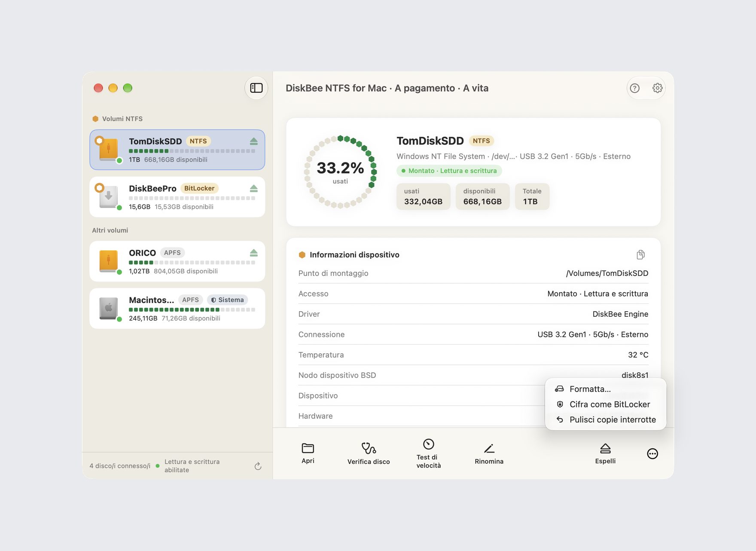Select the ORICO volume name
This screenshot has height=551, width=756.
point(142,253)
